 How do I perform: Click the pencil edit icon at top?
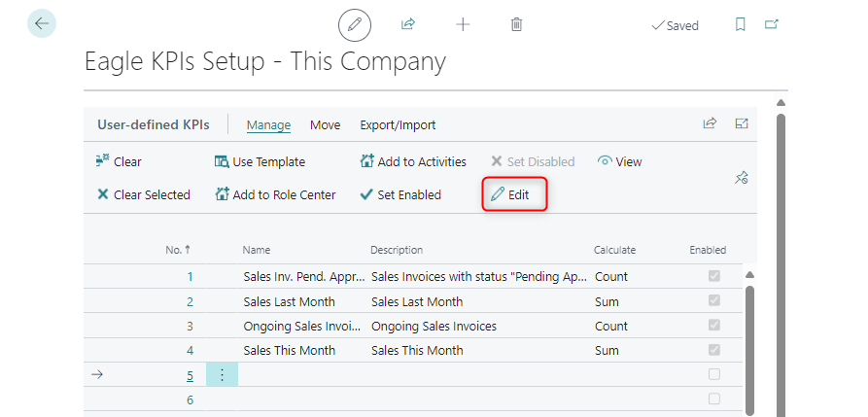pyautogui.click(x=355, y=25)
